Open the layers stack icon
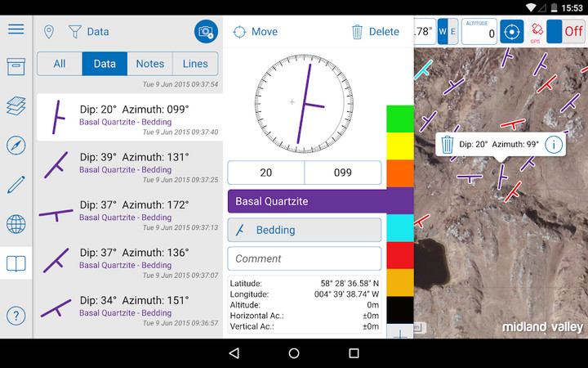588x368 pixels. pyautogui.click(x=16, y=106)
